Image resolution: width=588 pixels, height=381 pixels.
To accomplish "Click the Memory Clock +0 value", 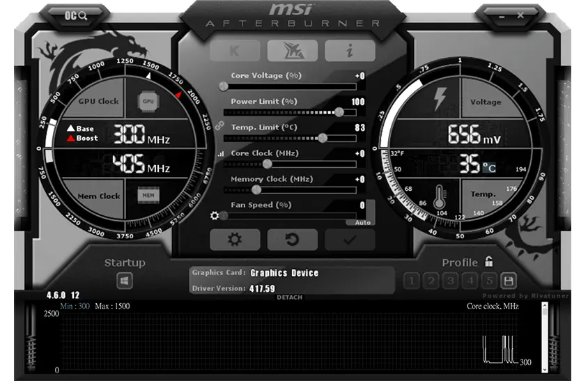I will pyautogui.click(x=360, y=179).
